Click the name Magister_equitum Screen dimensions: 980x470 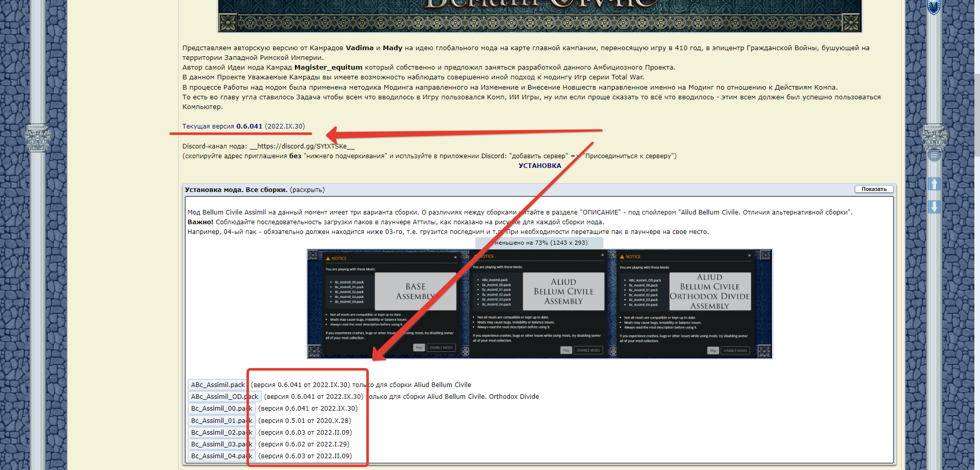(x=328, y=68)
